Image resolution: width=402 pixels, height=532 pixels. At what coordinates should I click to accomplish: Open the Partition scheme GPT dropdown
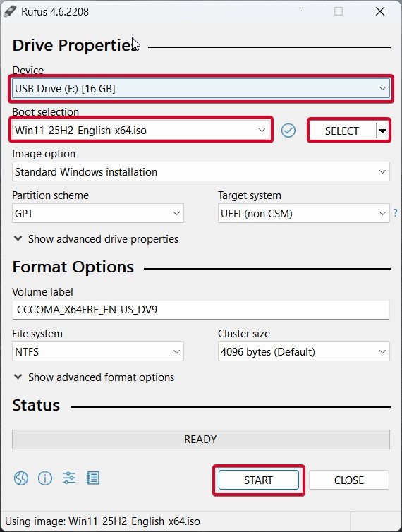98,213
